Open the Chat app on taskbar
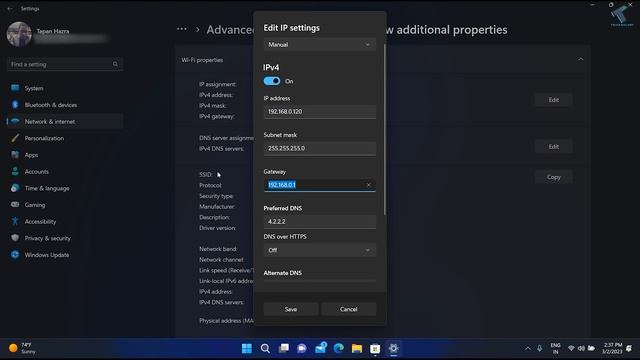Image resolution: width=640 pixels, height=360 pixels. tap(302, 348)
